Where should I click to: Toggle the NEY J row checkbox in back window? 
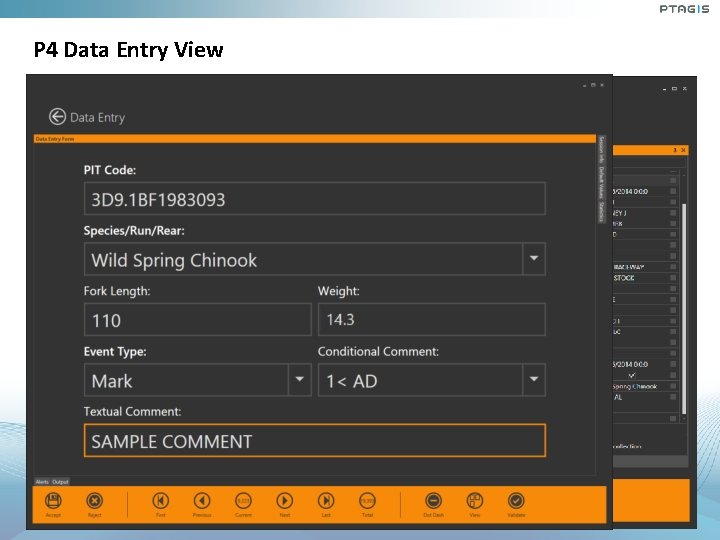673,213
